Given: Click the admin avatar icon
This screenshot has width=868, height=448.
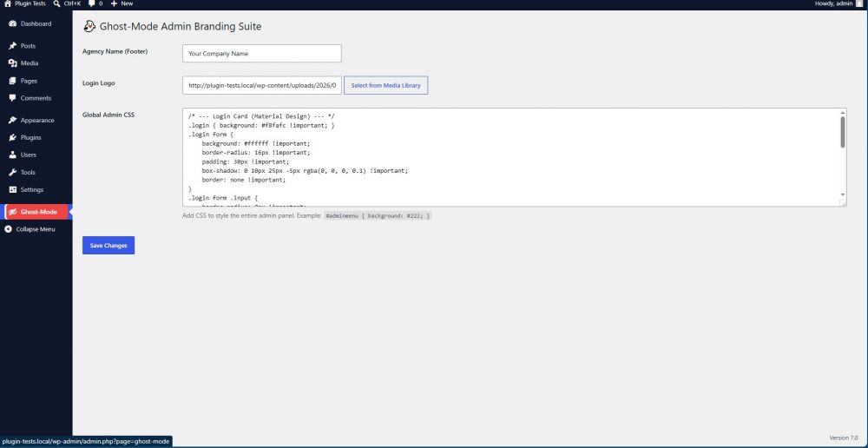Looking at the screenshot, I should click(x=859, y=3).
